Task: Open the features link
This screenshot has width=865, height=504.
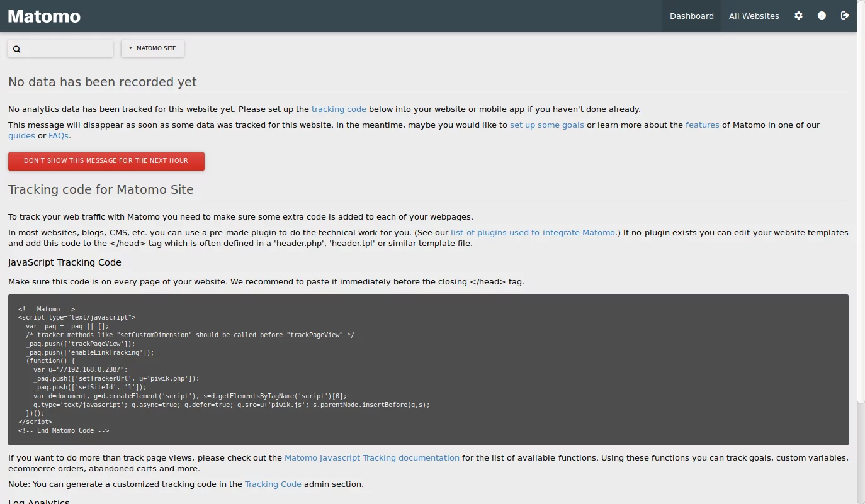Action: click(703, 125)
